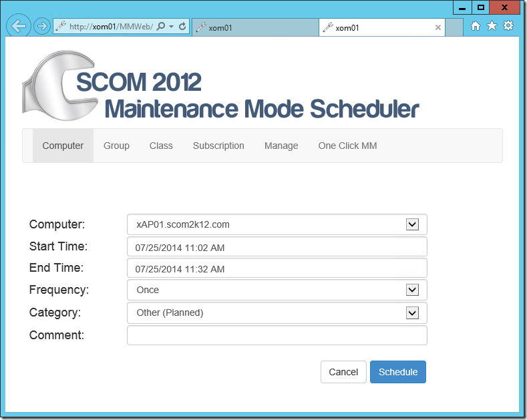The image size is (527, 420).
Task: Click the End Time field
Action: 277,268
